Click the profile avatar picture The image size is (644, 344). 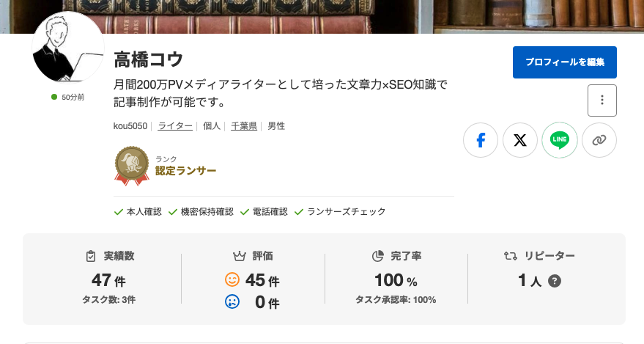[68, 48]
